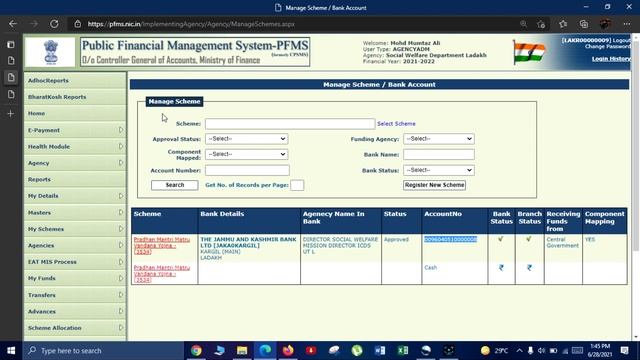The width and height of the screenshot is (640, 360).
Task: Click the highlighted account number cell
Action: click(x=451, y=239)
